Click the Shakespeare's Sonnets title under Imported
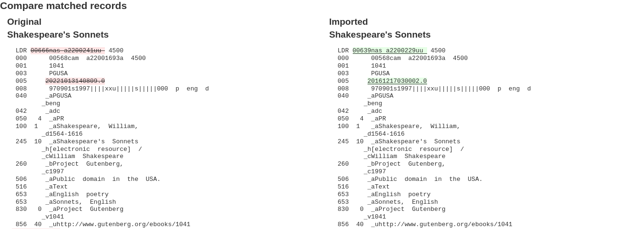The image size is (644, 229). [x=379, y=35]
